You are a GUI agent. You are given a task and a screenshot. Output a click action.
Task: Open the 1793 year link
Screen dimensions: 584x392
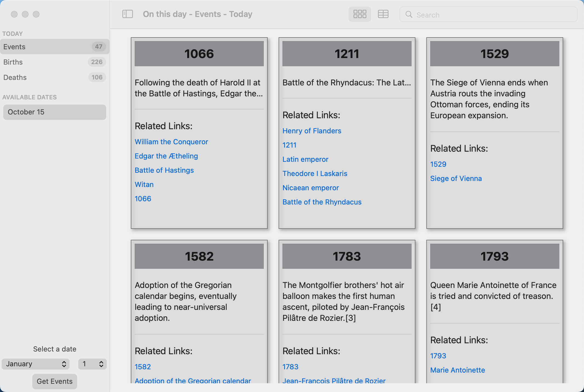click(x=438, y=356)
